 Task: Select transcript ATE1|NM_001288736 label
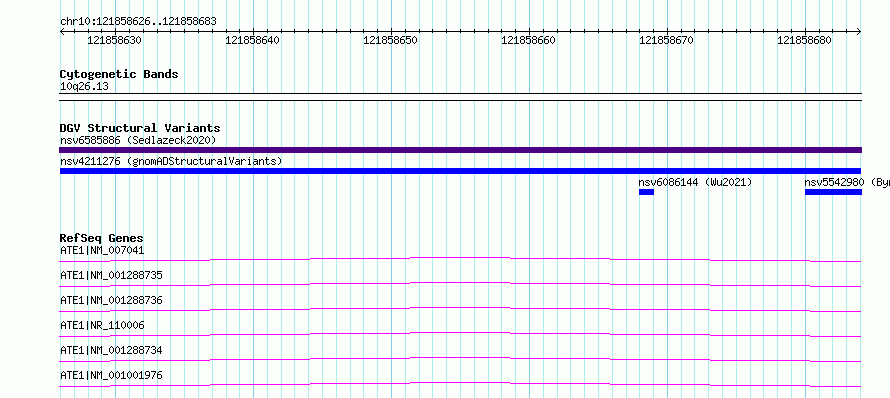111,300
